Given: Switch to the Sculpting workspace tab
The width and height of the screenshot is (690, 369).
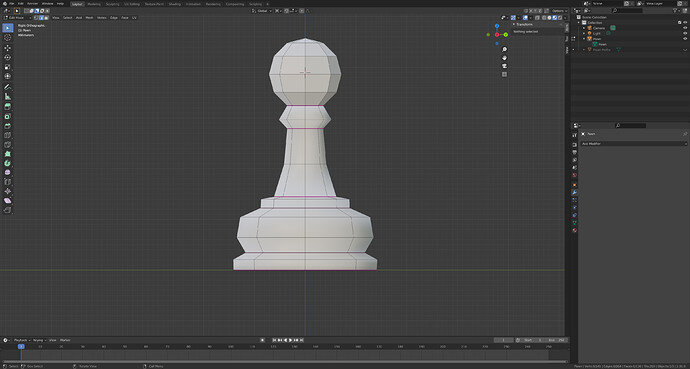Looking at the screenshot, I should pyautogui.click(x=112, y=4).
